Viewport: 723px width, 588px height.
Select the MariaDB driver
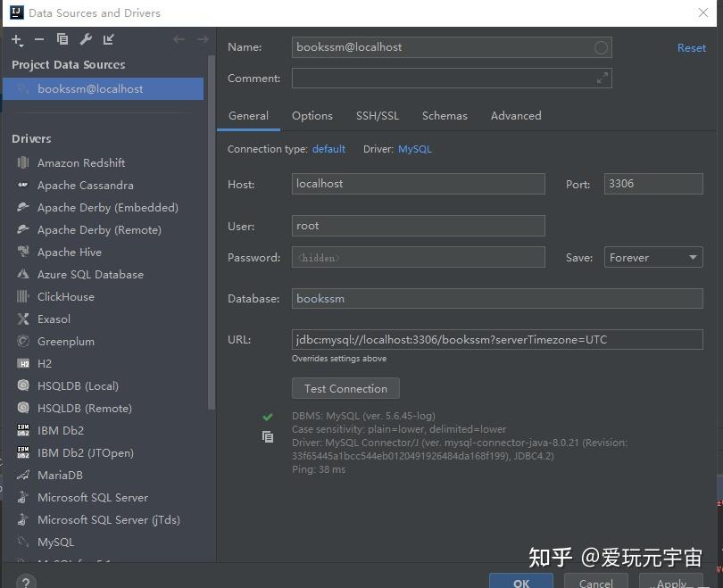click(x=57, y=475)
